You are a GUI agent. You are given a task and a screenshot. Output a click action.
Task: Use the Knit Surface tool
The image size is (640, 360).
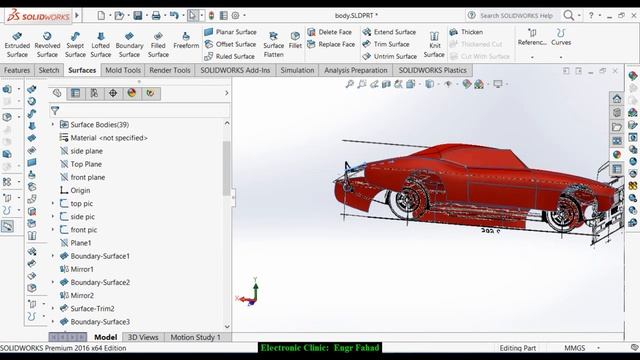(434, 45)
